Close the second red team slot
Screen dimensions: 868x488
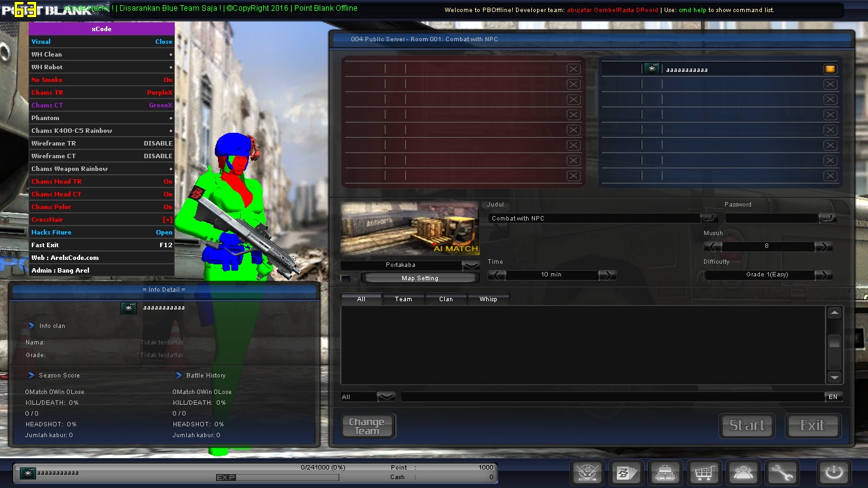573,85
